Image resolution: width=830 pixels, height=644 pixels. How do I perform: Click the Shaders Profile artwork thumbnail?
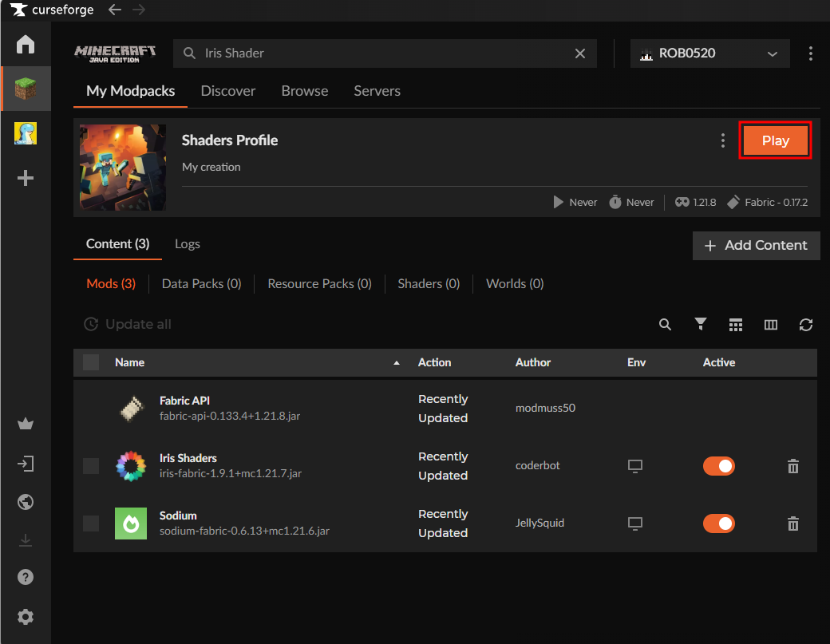click(x=123, y=168)
